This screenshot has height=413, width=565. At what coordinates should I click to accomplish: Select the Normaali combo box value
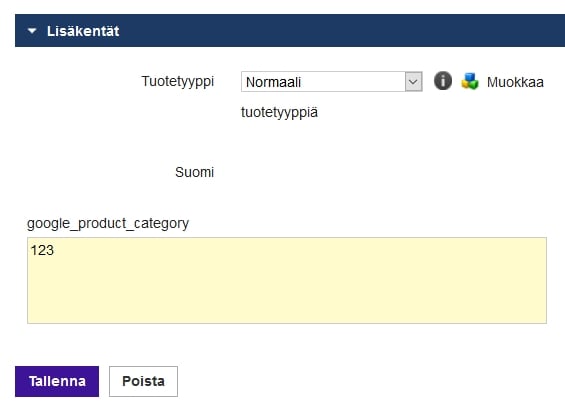click(x=332, y=82)
